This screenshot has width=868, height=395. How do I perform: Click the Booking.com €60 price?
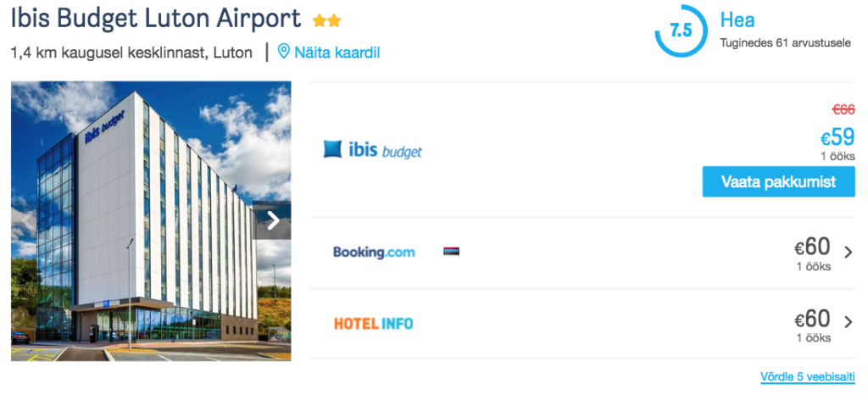point(812,247)
